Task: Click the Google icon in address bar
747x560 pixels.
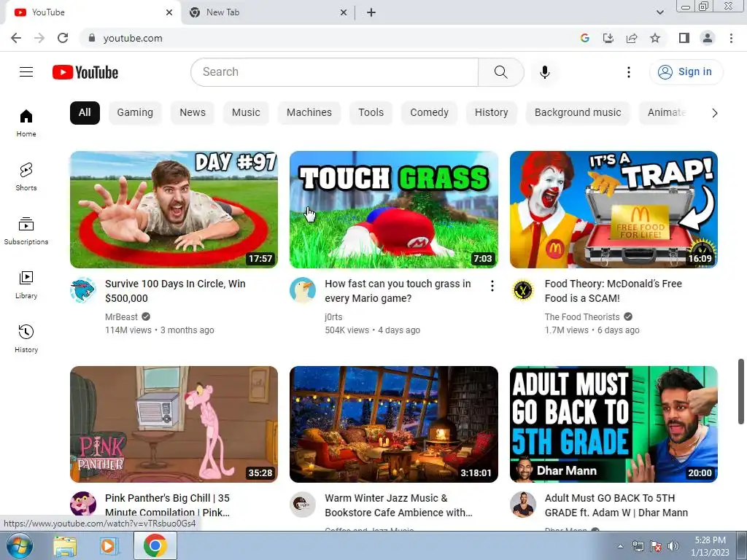Action: [585, 38]
